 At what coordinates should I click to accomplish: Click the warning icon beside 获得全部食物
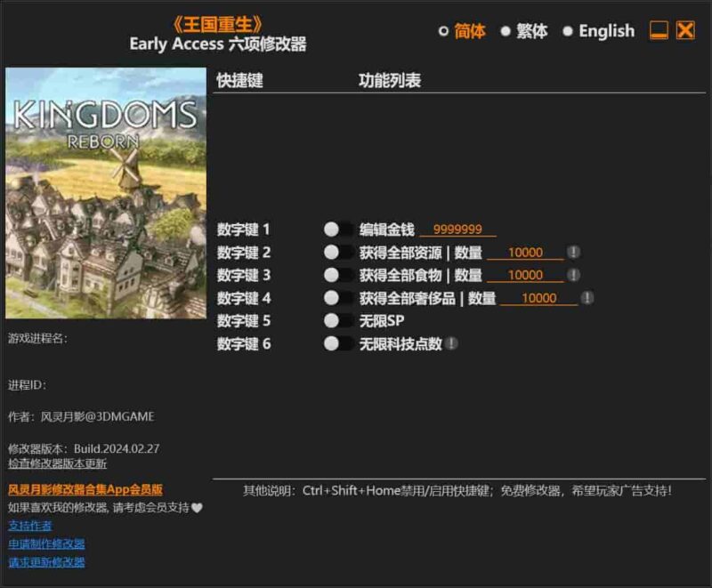pyautogui.click(x=574, y=275)
